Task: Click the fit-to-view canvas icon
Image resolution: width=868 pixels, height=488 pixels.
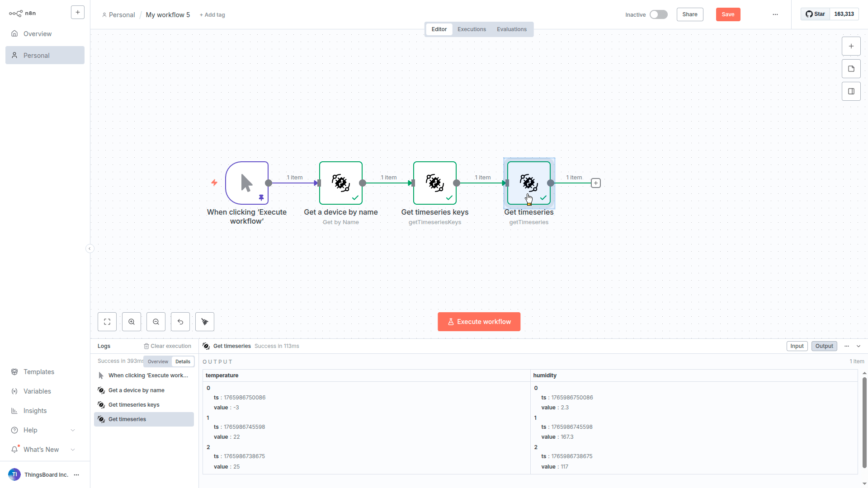Action: (x=107, y=322)
